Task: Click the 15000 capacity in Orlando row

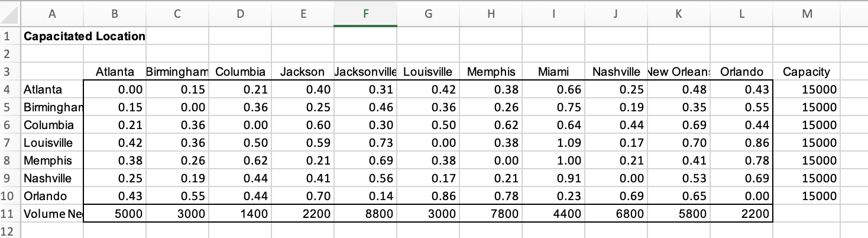Action: coord(806,197)
